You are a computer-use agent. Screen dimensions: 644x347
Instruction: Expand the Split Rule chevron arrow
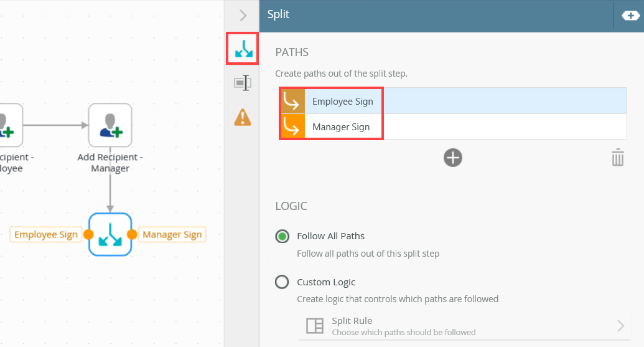[x=620, y=326]
